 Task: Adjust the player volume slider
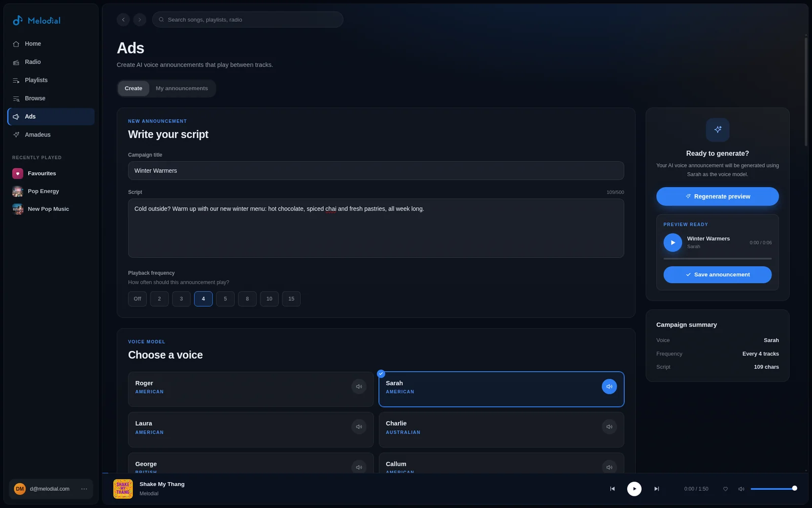click(773, 489)
